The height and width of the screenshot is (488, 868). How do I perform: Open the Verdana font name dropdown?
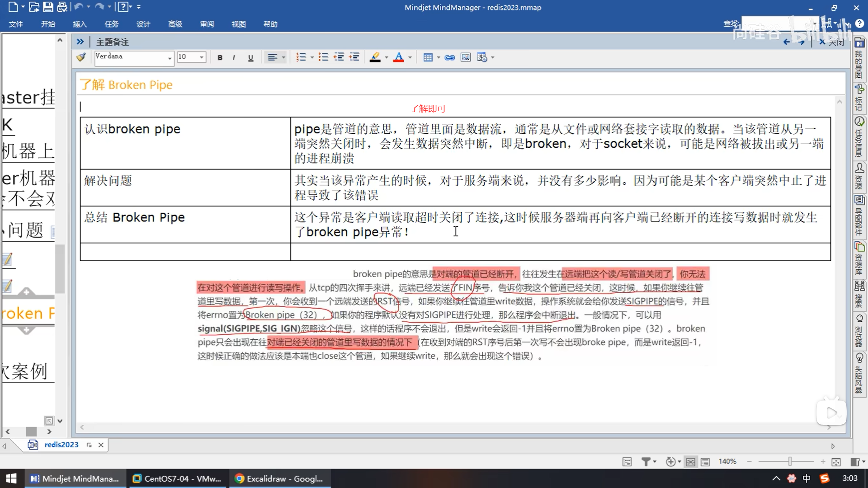(x=170, y=58)
